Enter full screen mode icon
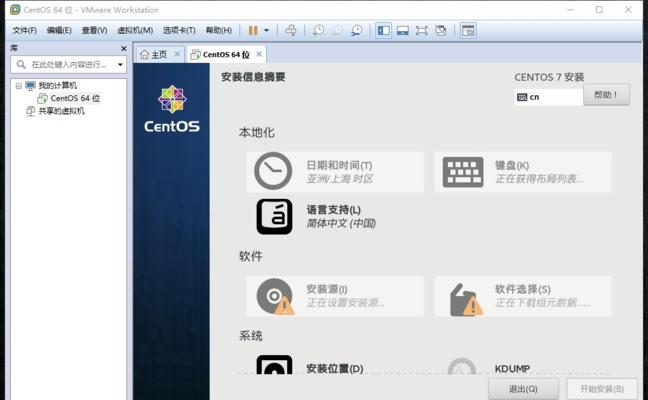Image resolution: width=648 pixels, height=400 pixels. [422, 30]
